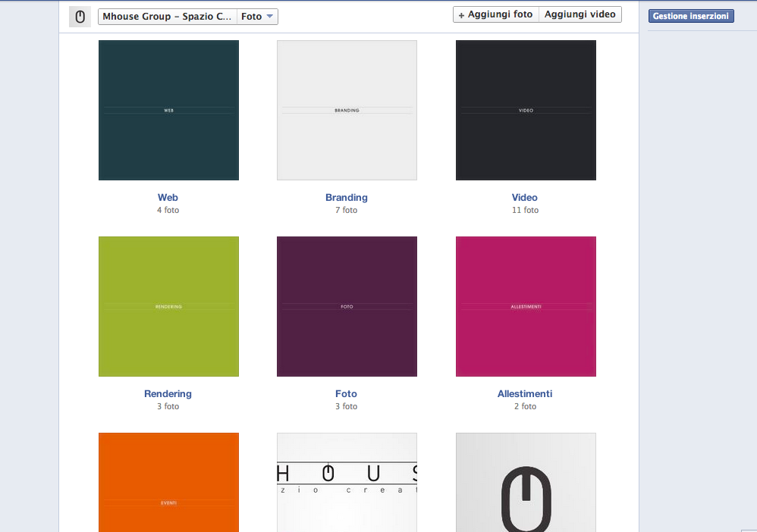757x532 pixels.
Task: Click the Web album title link
Action: [168, 198]
